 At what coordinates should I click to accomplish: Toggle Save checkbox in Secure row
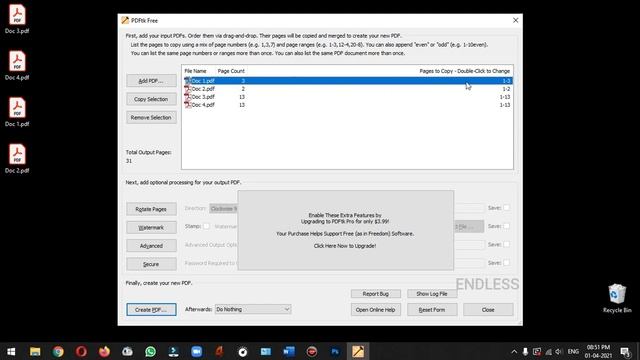pos(506,263)
